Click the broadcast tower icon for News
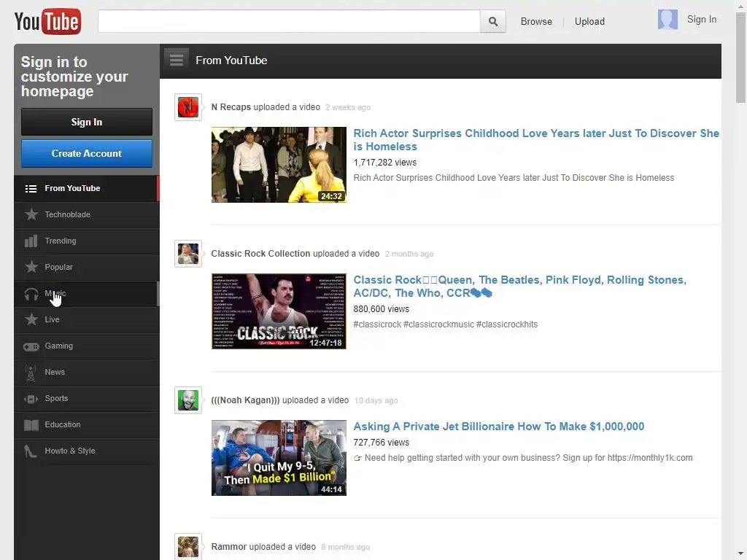The image size is (747, 560). coord(31,373)
